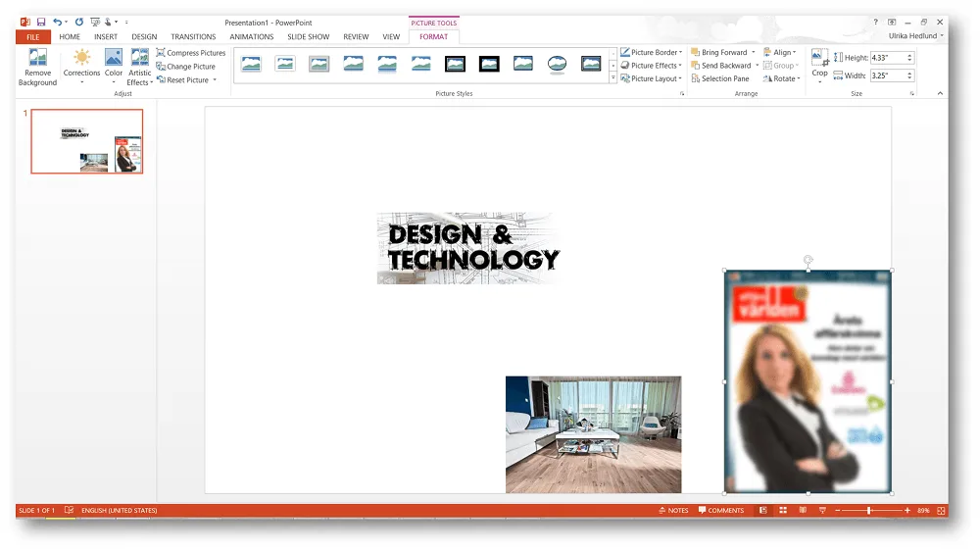This screenshot has width=980, height=551.
Task: Click the Touch/Mouse Mode icon
Action: (x=108, y=22)
